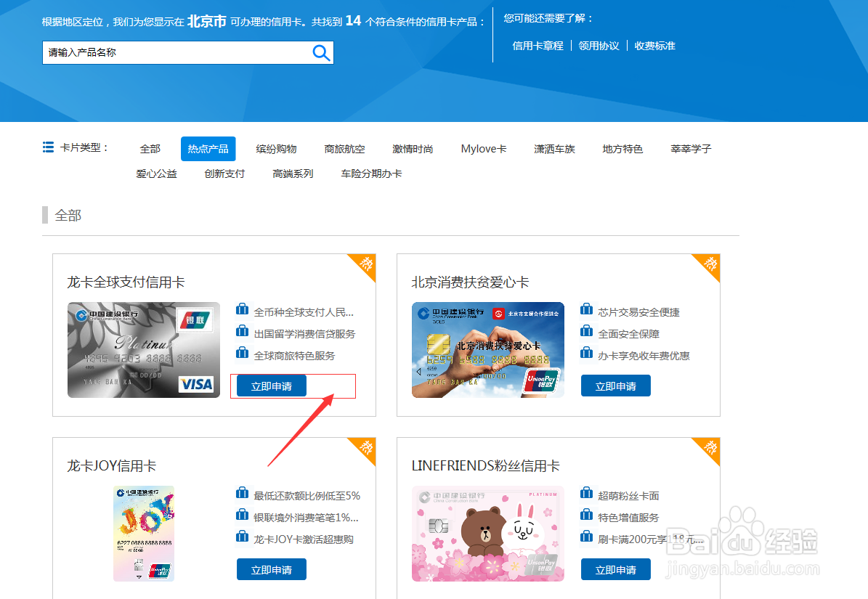Viewport: 868px width, 599px height.
Task: Click the 北京市 location text
Action: pos(206,21)
